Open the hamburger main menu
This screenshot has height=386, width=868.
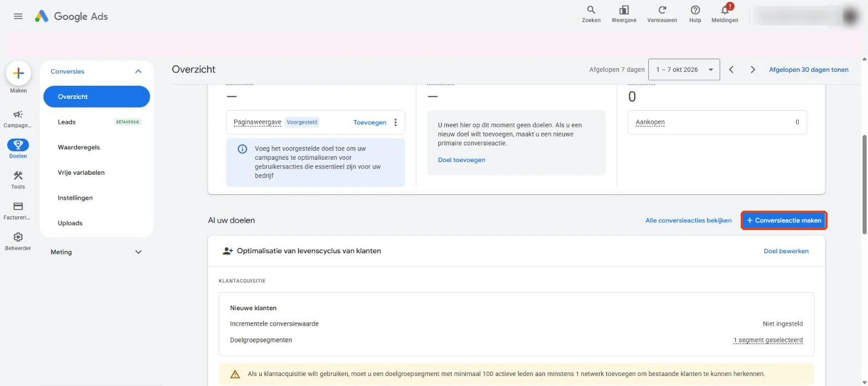click(x=18, y=16)
